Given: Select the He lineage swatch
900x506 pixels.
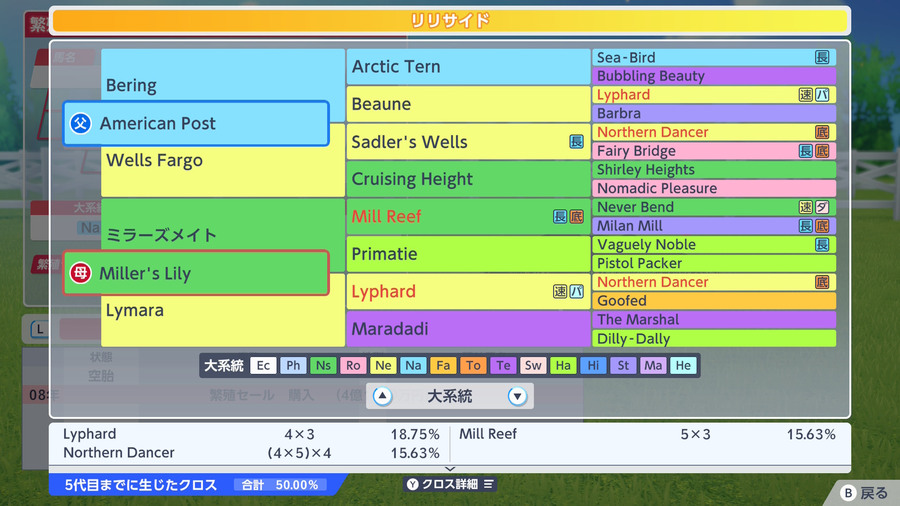Looking at the screenshot, I should pos(683,365).
